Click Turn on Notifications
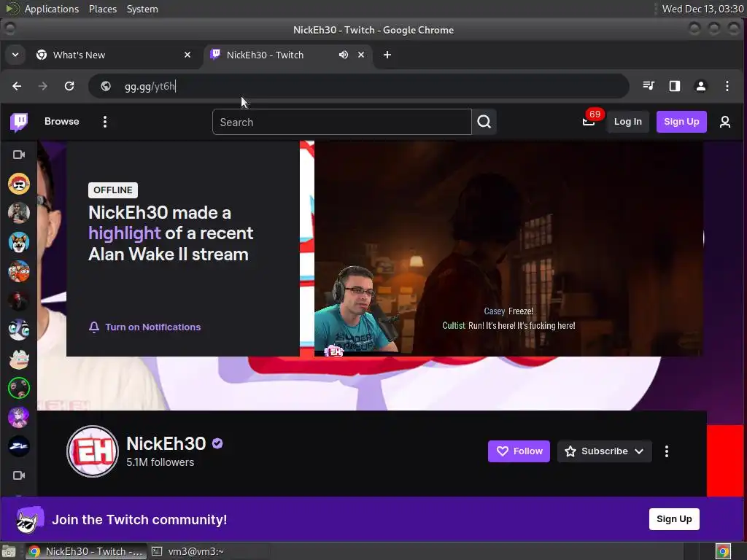 tap(145, 327)
